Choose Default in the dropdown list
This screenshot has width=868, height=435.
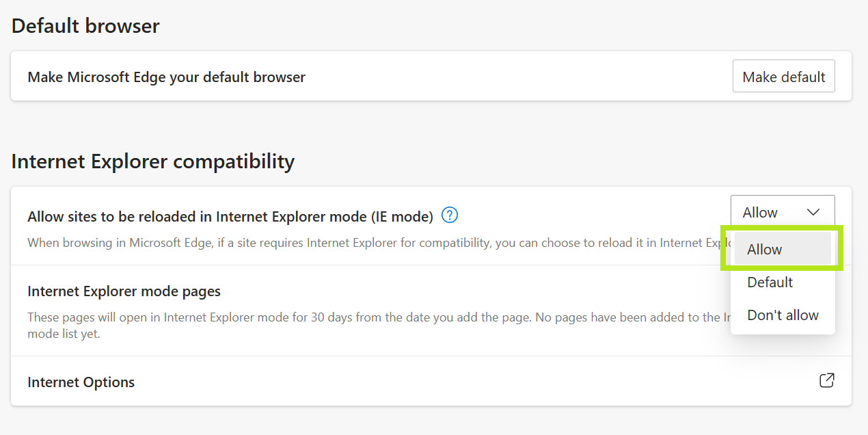coord(783,282)
